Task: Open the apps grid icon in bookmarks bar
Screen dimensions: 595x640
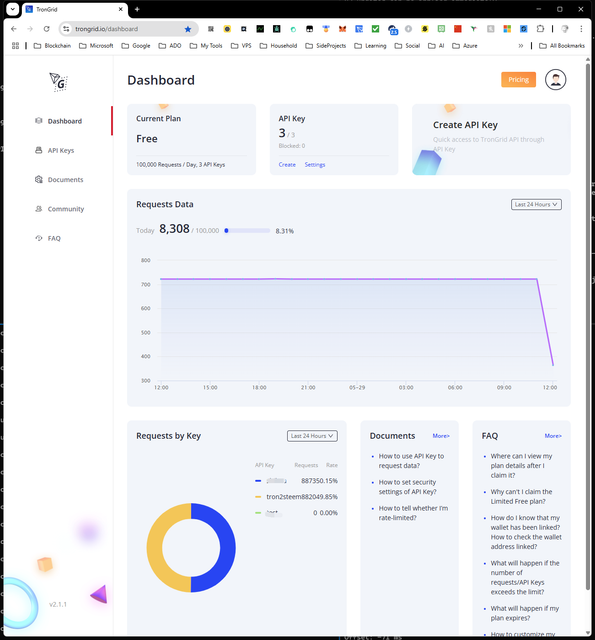Action: [16, 46]
